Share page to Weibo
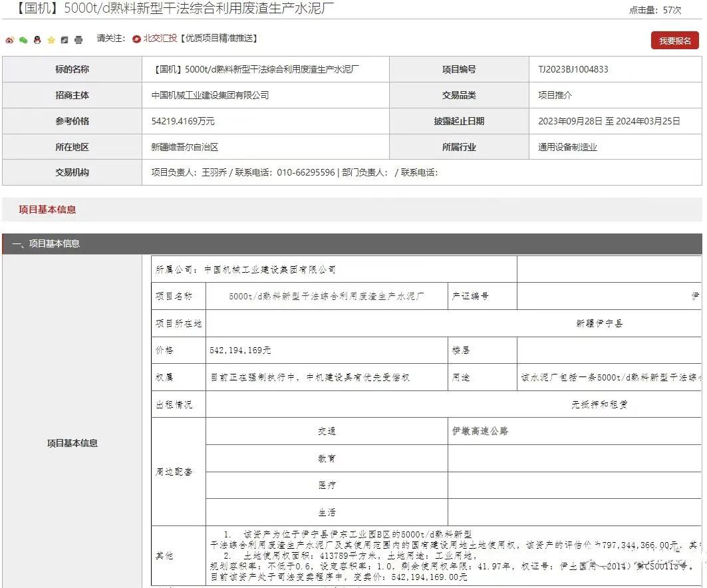The width and height of the screenshot is (707, 588). coord(9,40)
